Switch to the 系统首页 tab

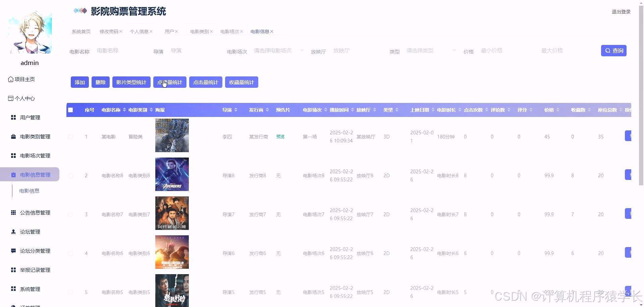[80, 31]
